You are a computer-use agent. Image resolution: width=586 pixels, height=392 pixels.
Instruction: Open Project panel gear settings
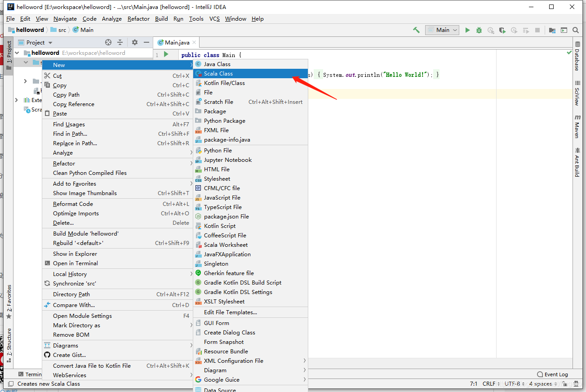pyautogui.click(x=135, y=42)
